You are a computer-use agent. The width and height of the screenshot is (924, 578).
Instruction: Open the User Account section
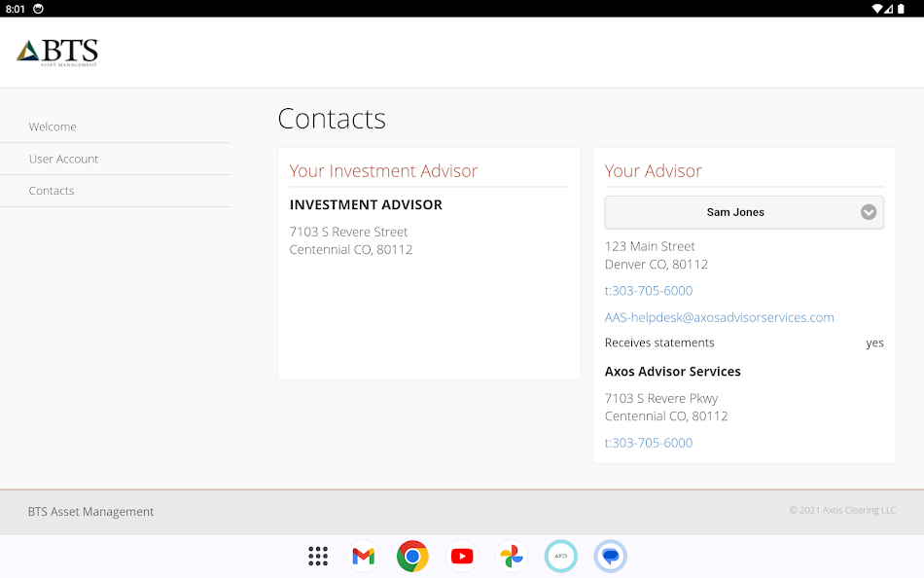(63, 159)
